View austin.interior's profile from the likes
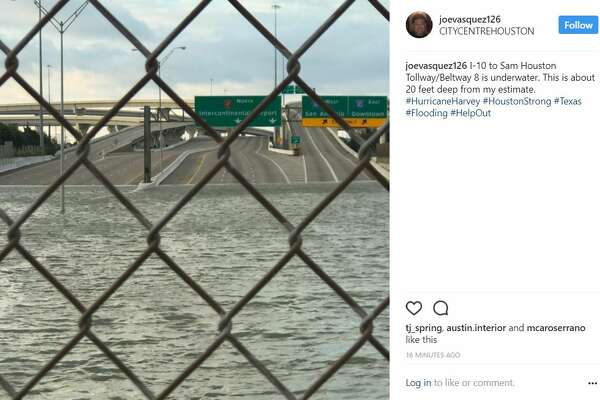This screenshot has height=400, width=600. tap(476, 328)
